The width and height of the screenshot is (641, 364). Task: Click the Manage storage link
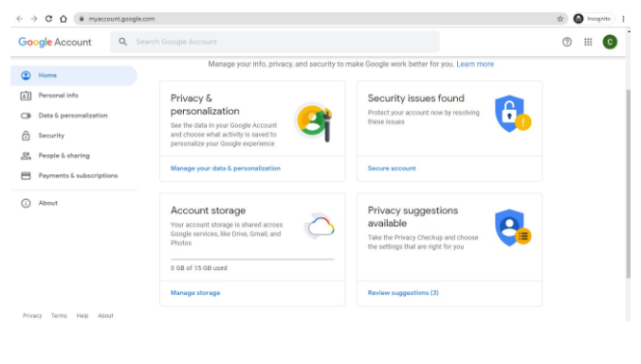[195, 293]
